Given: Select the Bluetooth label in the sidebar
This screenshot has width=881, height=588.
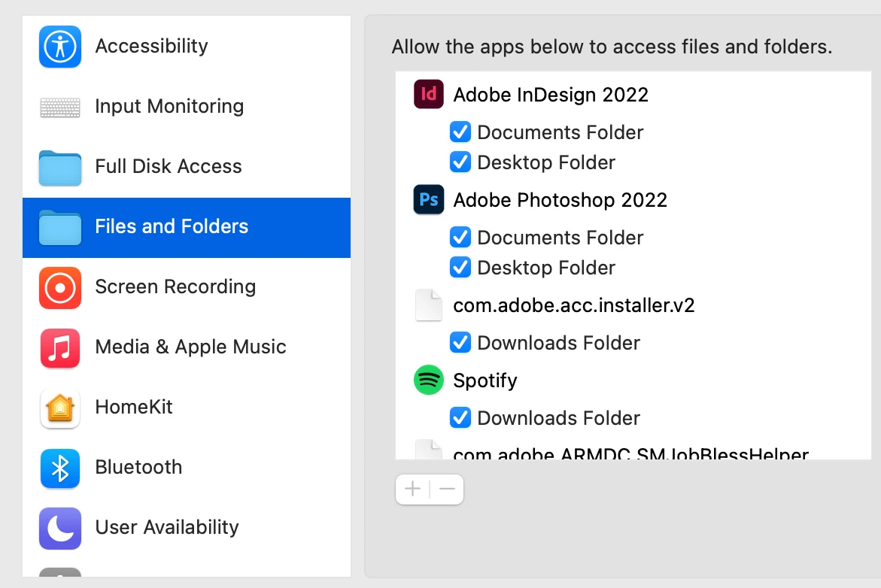Looking at the screenshot, I should click(138, 467).
